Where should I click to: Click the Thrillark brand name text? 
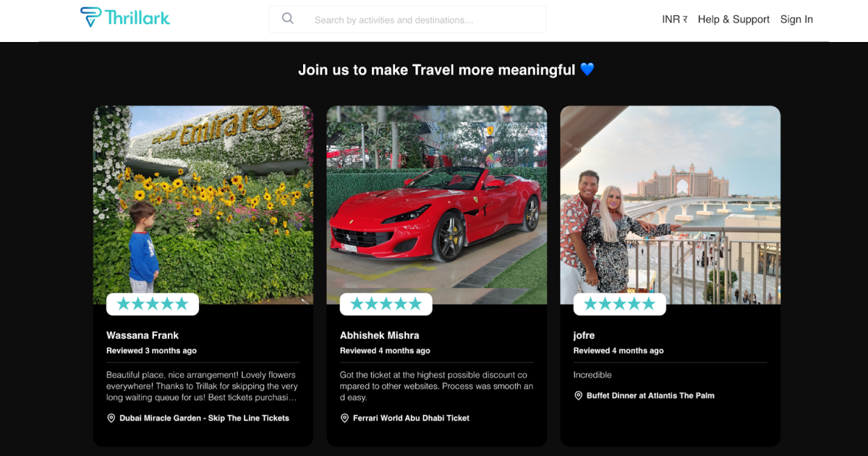click(137, 18)
